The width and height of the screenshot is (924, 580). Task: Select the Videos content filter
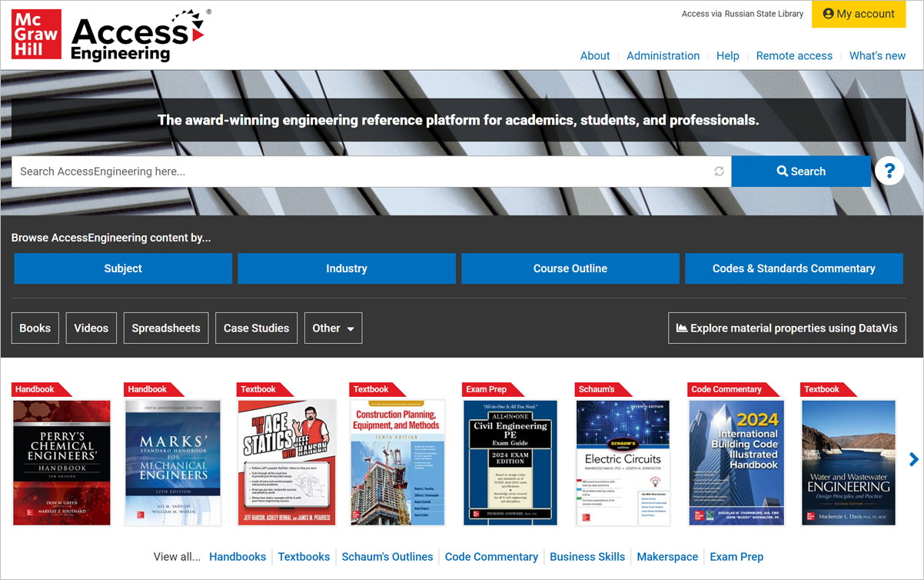click(x=91, y=328)
